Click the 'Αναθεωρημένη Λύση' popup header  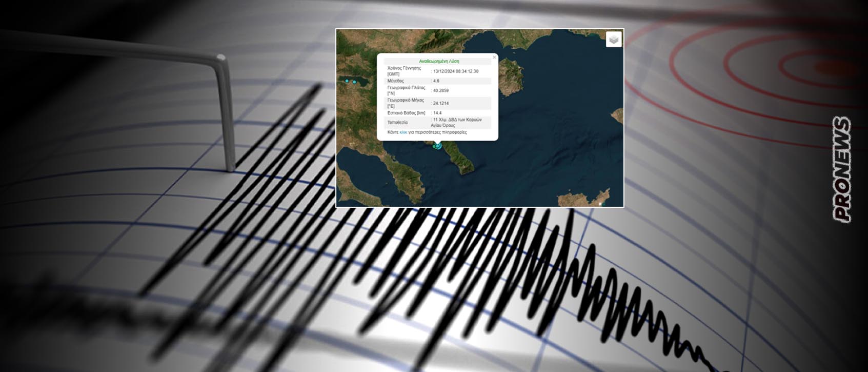(x=439, y=62)
